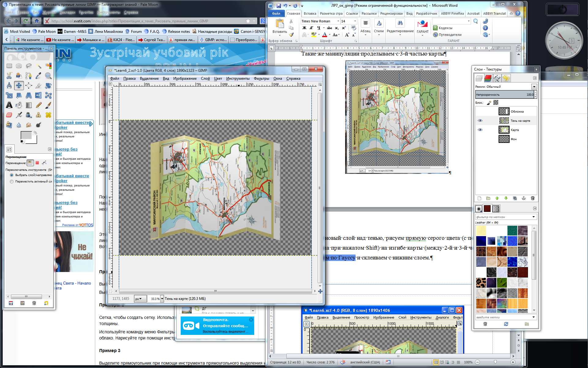Click browser Reload button in Pale Moon
This screenshot has height=368, width=588.
pyautogui.click(x=26, y=21)
